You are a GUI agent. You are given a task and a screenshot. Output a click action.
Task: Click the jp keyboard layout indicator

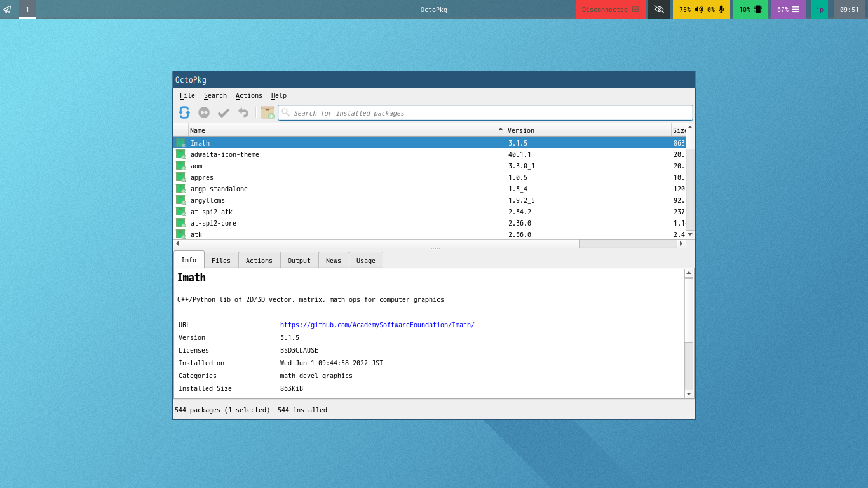click(820, 10)
